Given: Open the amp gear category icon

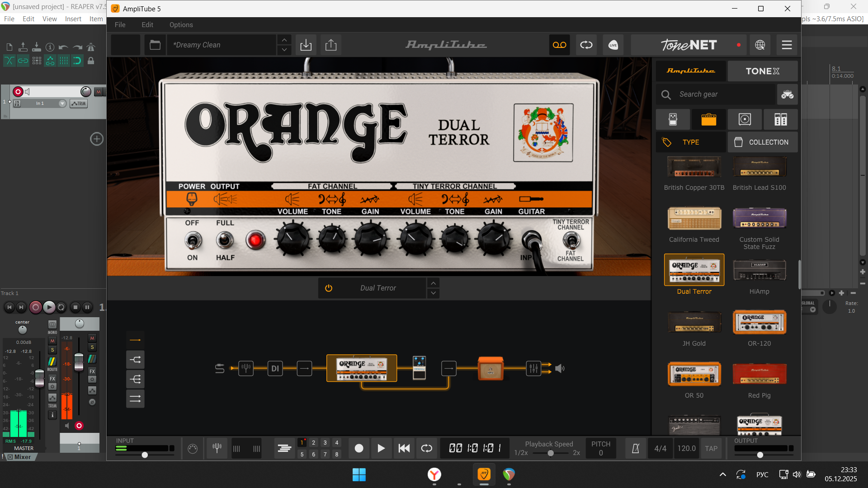Looking at the screenshot, I should coord(708,119).
